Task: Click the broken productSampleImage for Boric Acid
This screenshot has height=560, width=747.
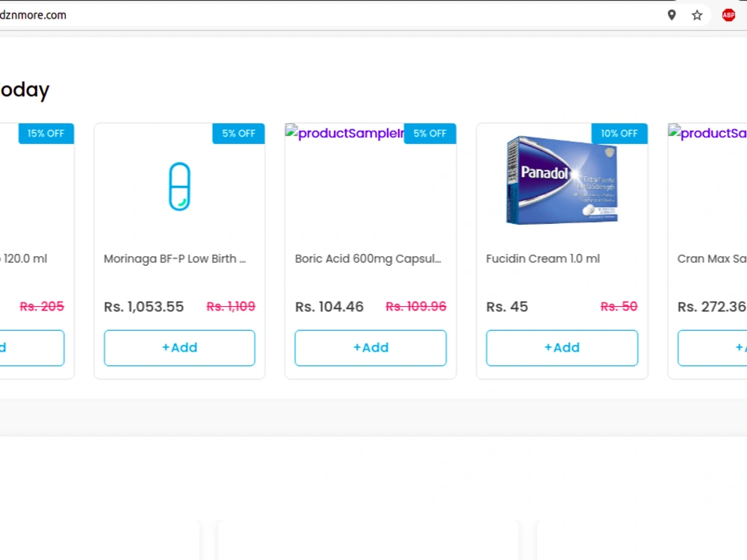Action: (x=344, y=133)
